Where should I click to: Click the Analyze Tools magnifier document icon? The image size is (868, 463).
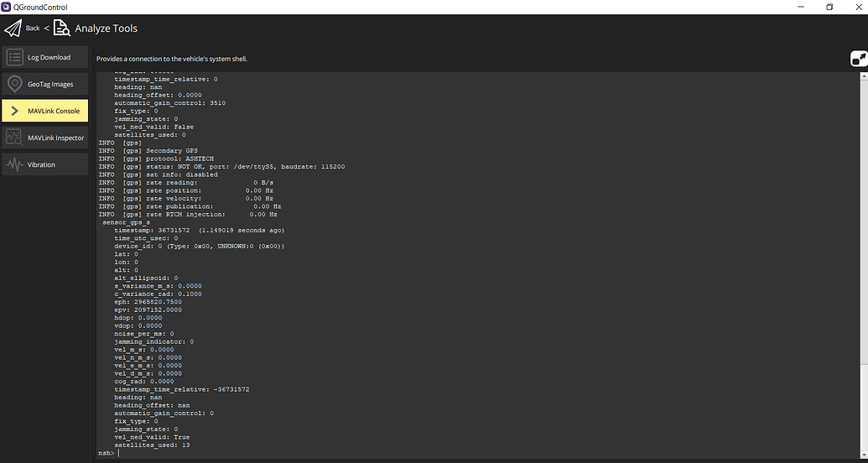(62, 29)
